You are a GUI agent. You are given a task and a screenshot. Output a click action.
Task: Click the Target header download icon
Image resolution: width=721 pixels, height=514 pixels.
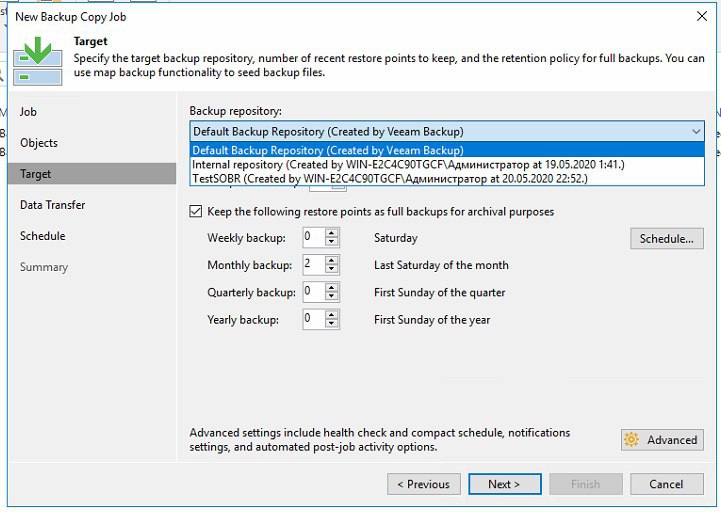pos(38,61)
